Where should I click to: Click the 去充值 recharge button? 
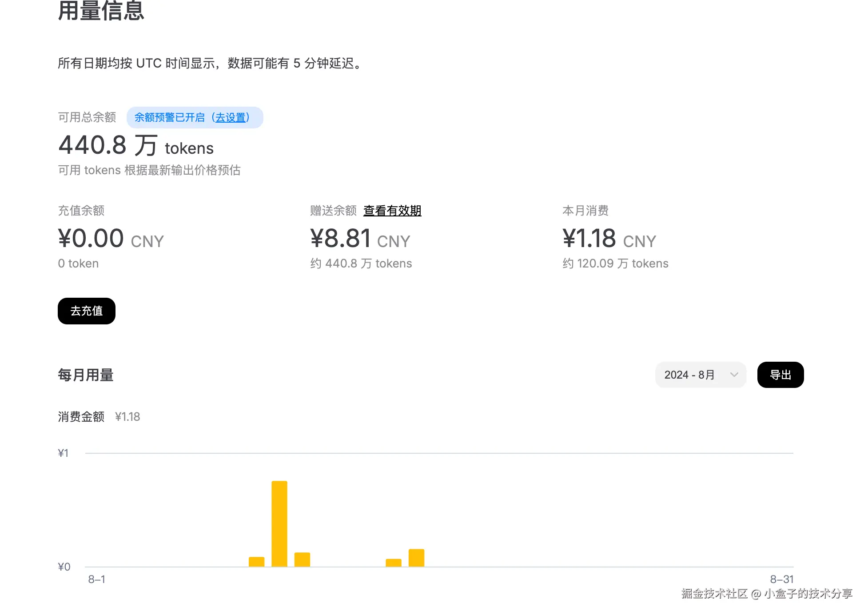tap(86, 311)
